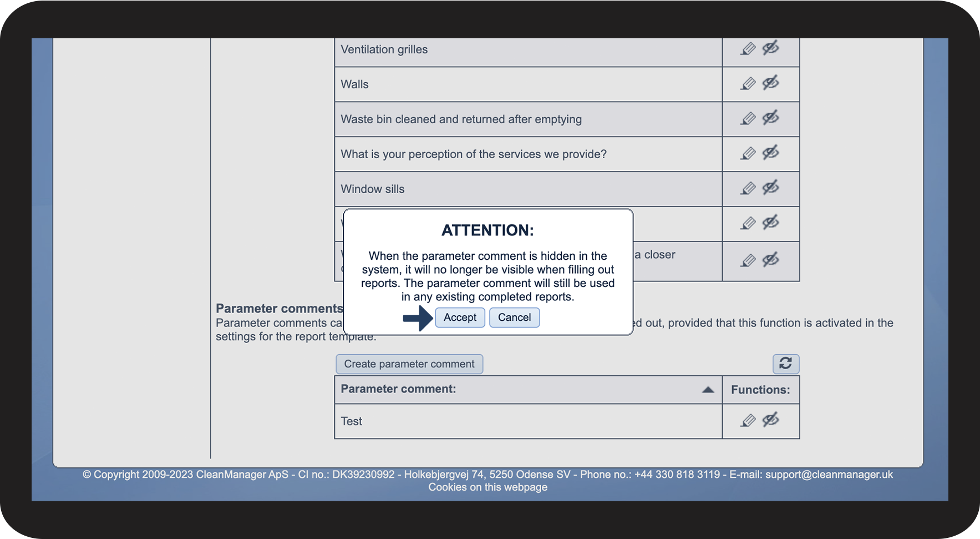Hide the perception of services question
980x539 pixels.
(770, 153)
